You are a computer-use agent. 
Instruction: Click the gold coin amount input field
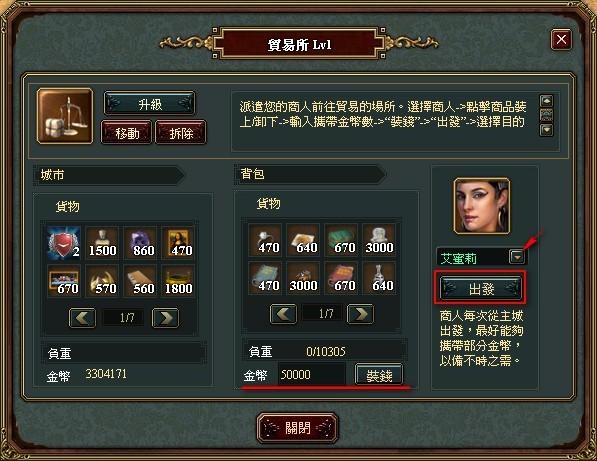(311, 375)
